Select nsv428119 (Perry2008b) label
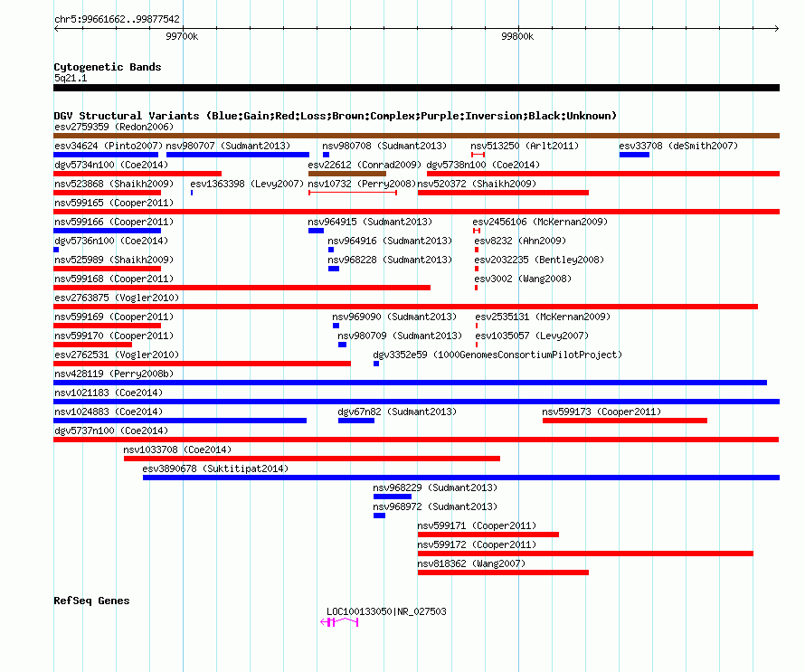Viewport: 805px width, 672px height. coord(114,374)
